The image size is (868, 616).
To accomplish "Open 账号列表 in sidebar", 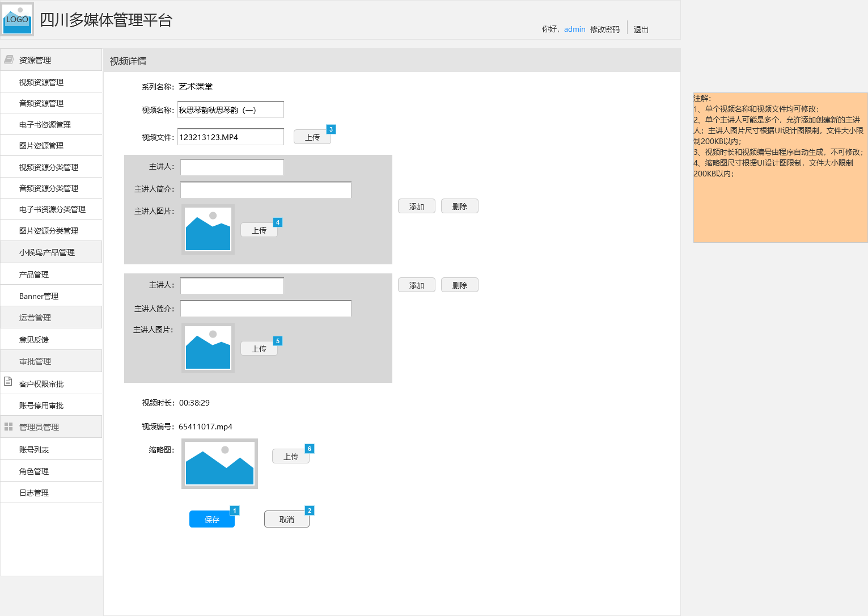I will (51, 450).
